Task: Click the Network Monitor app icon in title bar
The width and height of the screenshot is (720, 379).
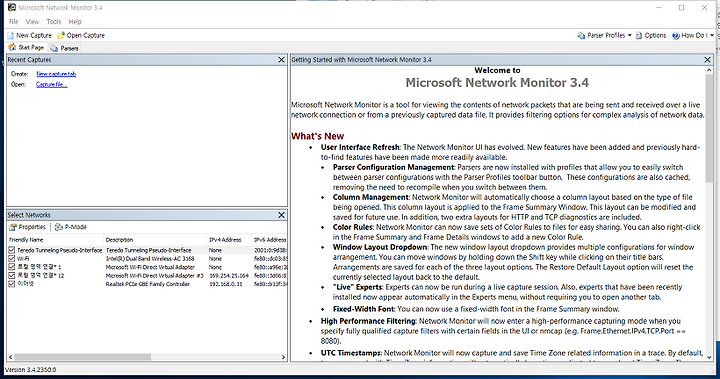Action: point(11,7)
